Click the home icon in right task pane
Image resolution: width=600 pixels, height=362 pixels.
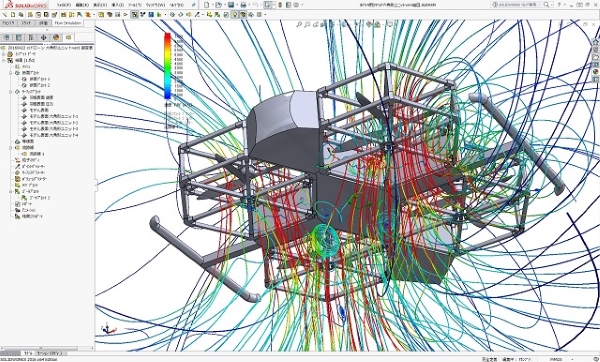(595, 42)
